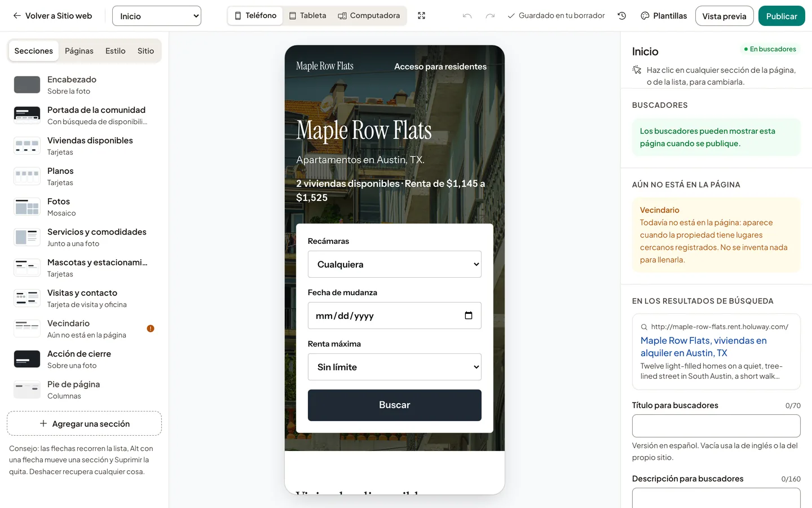Click Agregar una sección
The height and width of the screenshot is (508, 812).
[85, 423]
